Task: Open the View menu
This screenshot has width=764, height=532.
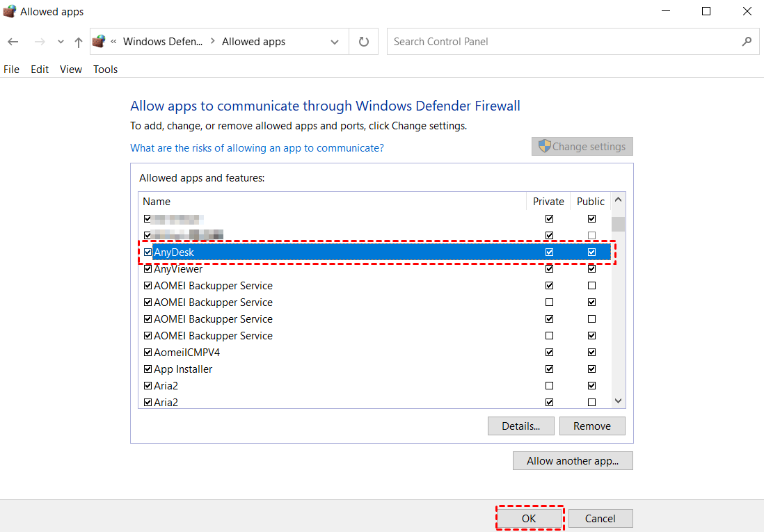Action: click(71, 69)
